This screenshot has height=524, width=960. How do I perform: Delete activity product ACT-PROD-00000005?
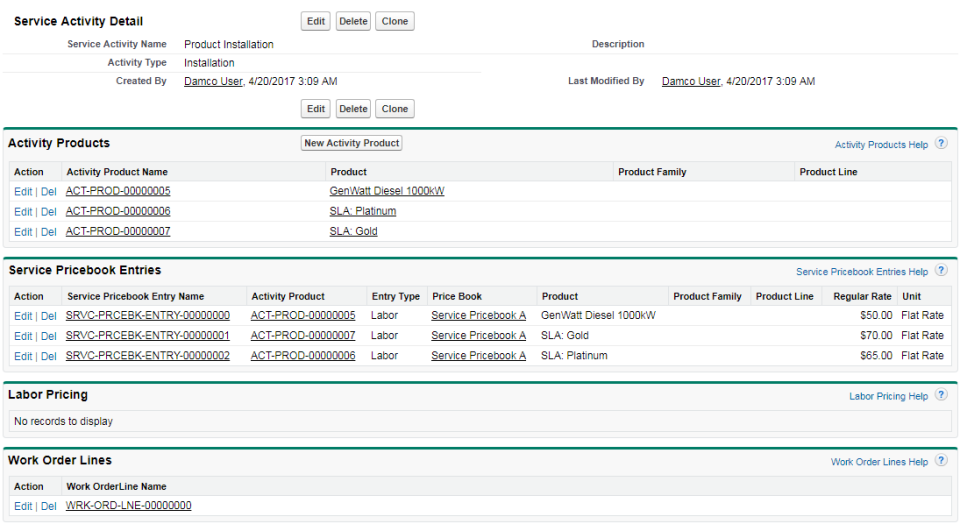point(48,192)
